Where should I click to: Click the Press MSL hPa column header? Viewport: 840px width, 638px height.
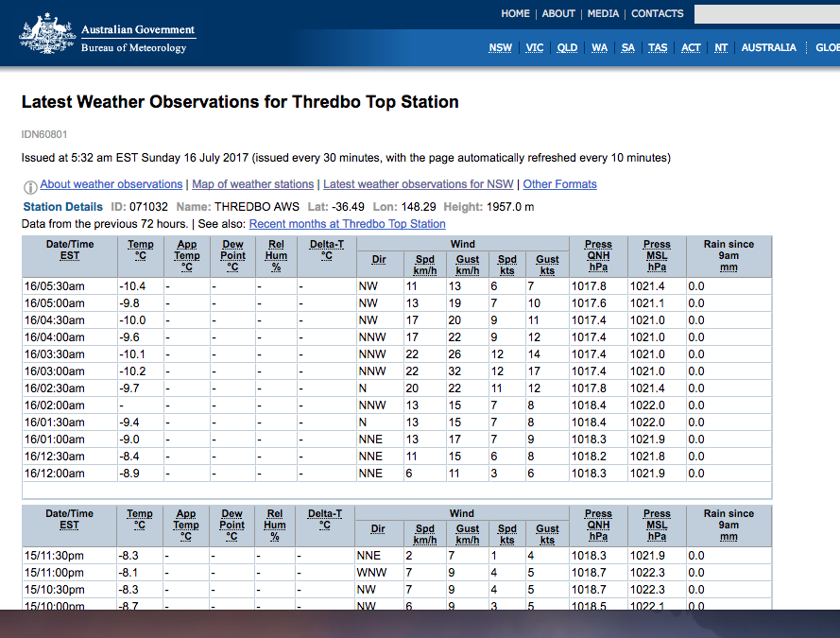pos(657,255)
